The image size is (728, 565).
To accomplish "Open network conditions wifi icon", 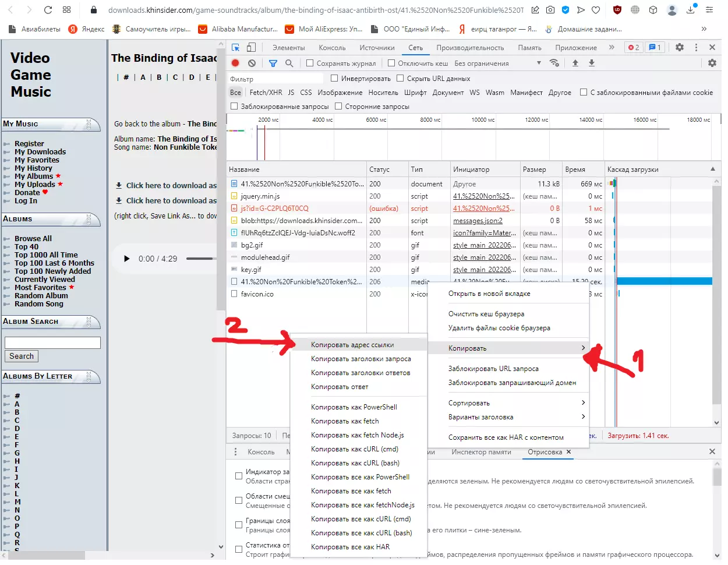I will 554,63.
